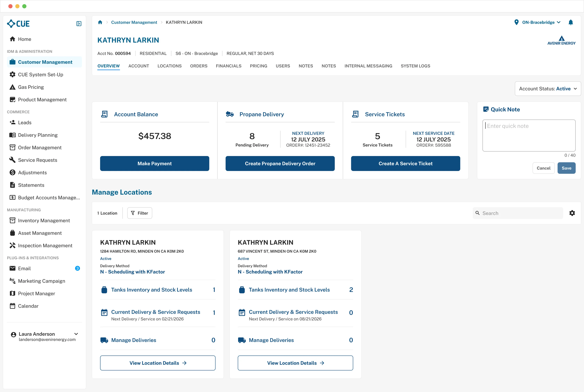
Task: Open Customer Management breadcrumb link
Action: 134,22
